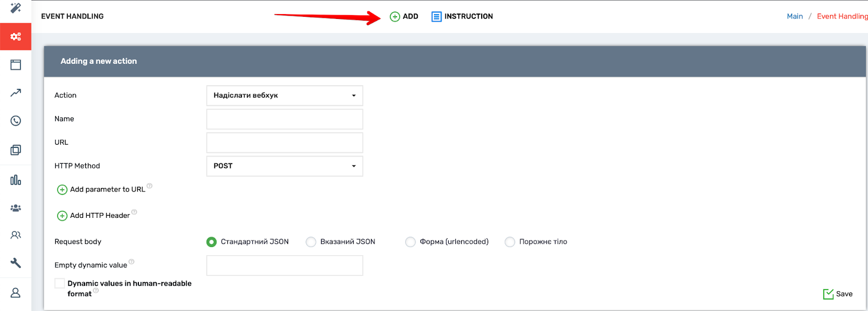Open the wrench tools sidebar icon
The image size is (868, 311).
pyautogui.click(x=16, y=263)
